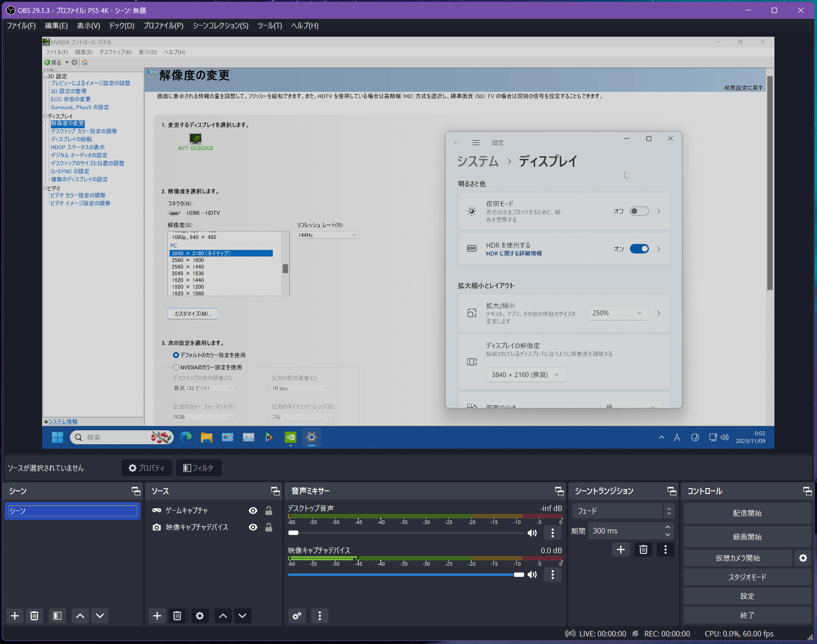Viewport: 817px width, 644px height.
Task: Open ドック(D) menu in OBS
Action: click(x=122, y=26)
